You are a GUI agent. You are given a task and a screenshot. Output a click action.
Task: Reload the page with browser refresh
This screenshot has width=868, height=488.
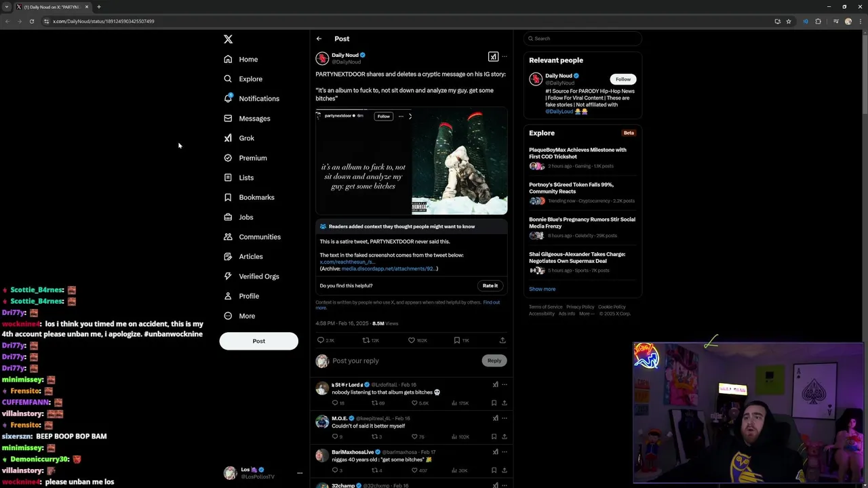click(31, 21)
